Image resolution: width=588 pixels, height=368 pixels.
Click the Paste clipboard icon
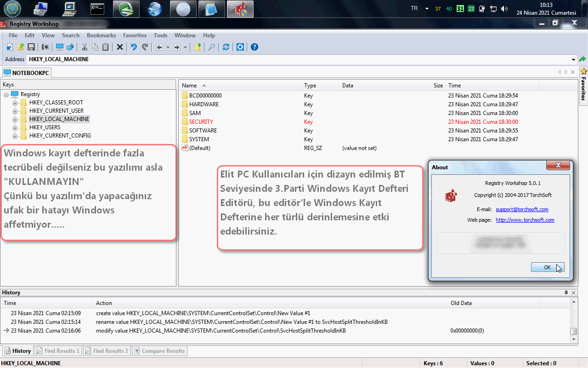pos(106,47)
